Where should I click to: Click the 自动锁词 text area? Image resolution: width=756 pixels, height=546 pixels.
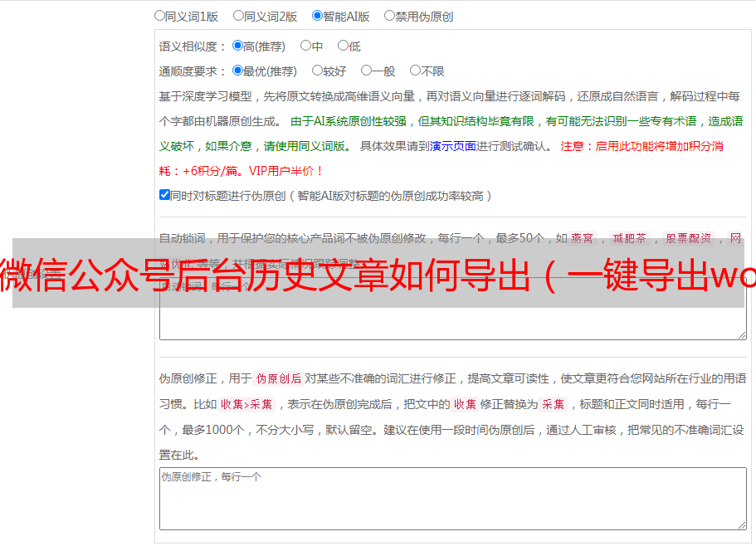pyautogui.click(x=453, y=309)
